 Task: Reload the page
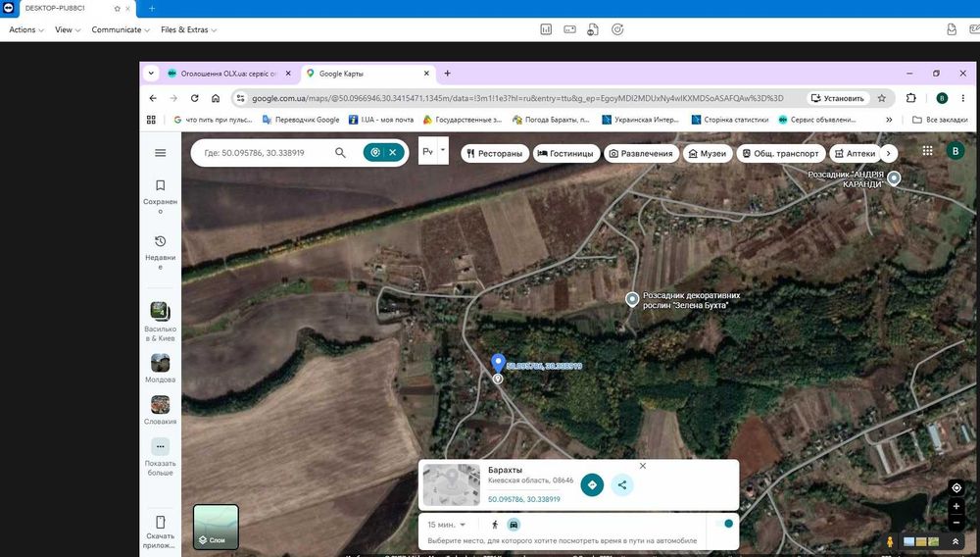pyautogui.click(x=194, y=98)
